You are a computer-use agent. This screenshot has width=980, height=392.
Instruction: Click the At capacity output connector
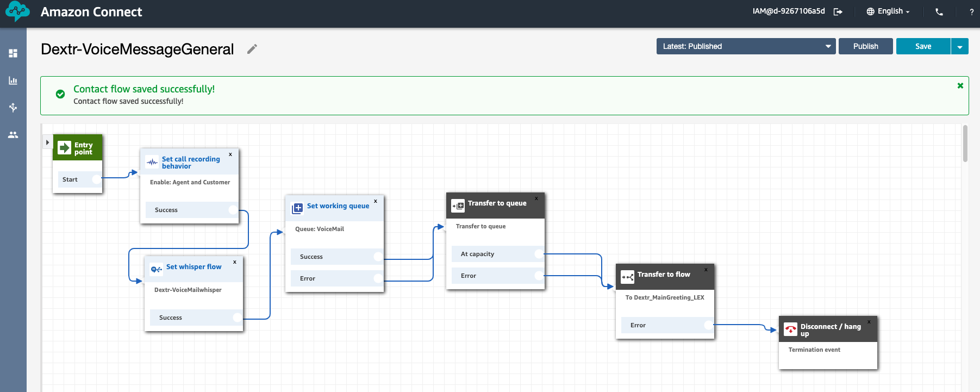coord(539,254)
